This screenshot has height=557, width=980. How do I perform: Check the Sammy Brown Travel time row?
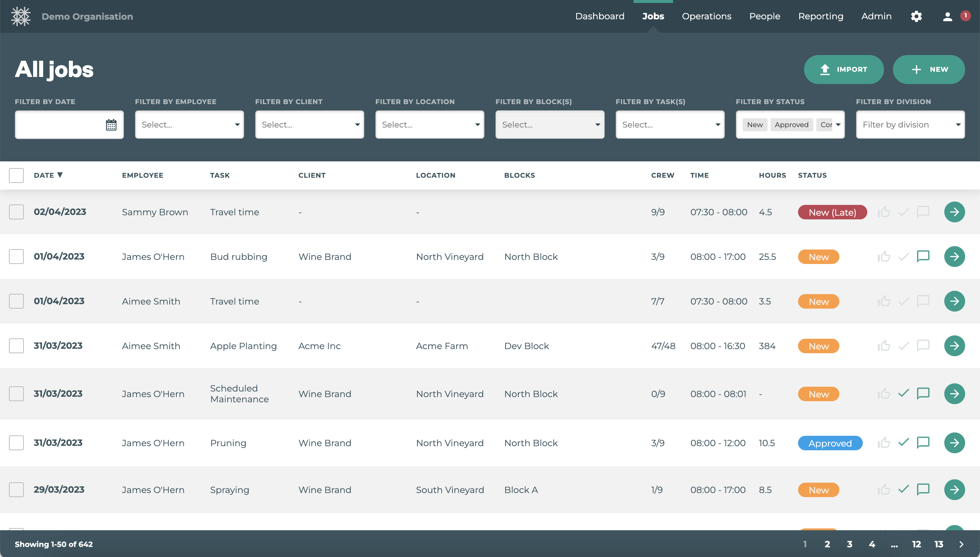tap(16, 212)
